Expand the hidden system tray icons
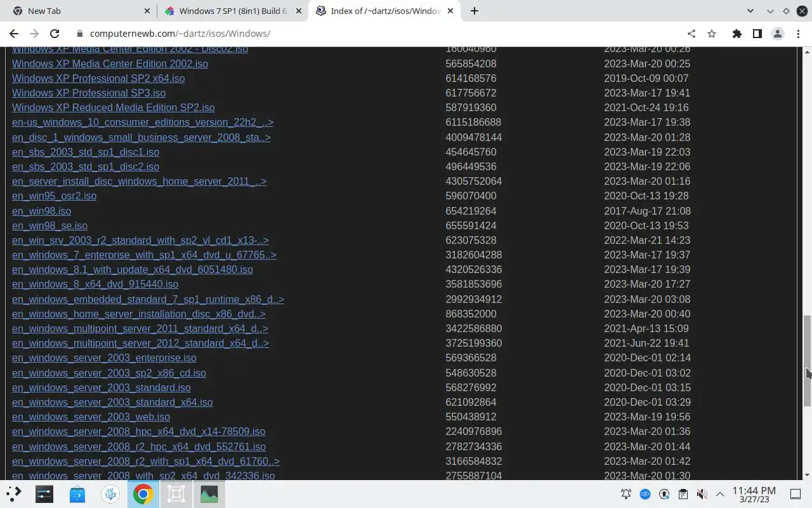This screenshot has width=812, height=508. pos(720,494)
